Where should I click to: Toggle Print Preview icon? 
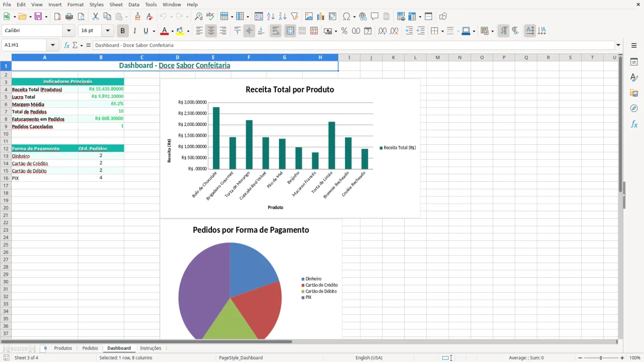[x=81, y=17]
